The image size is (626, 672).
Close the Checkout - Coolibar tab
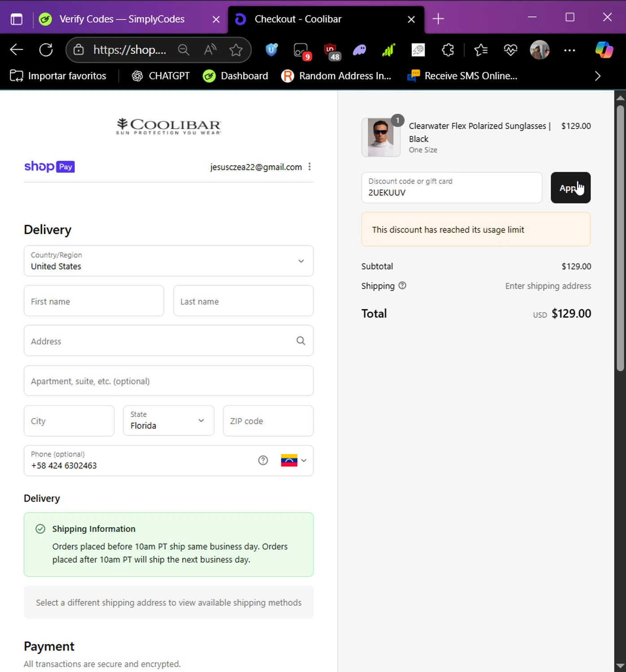click(411, 19)
